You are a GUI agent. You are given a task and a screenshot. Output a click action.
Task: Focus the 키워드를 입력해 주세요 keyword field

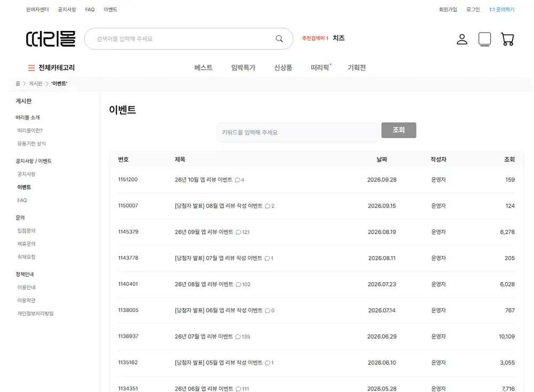tap(297, 132)
